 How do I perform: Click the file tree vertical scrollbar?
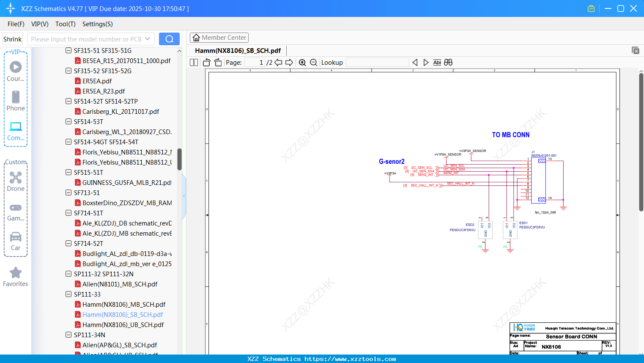coord(179,159)
